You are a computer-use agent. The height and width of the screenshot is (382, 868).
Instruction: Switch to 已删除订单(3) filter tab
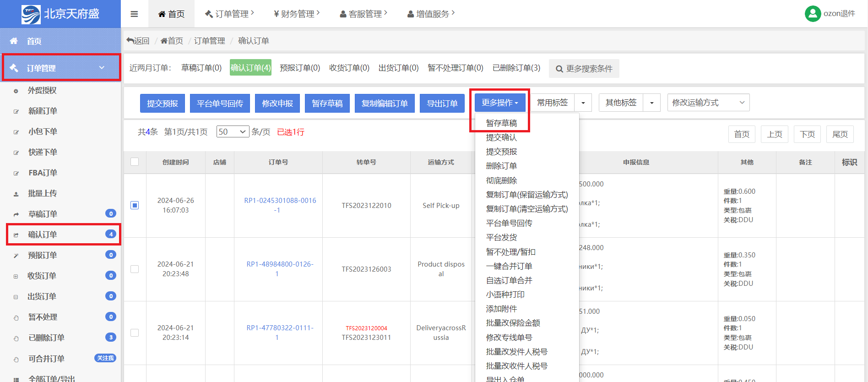[516, 68]
